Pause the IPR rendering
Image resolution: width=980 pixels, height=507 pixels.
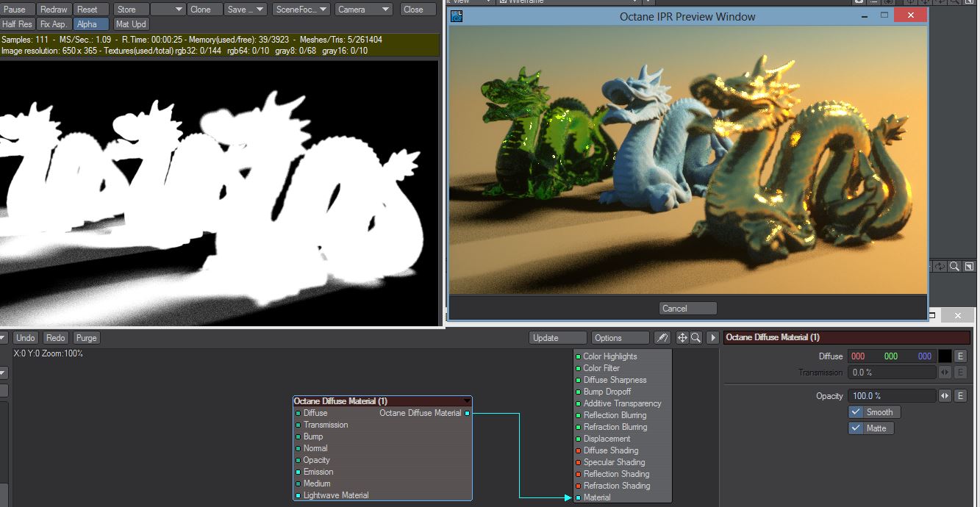(x=16, y=10)
